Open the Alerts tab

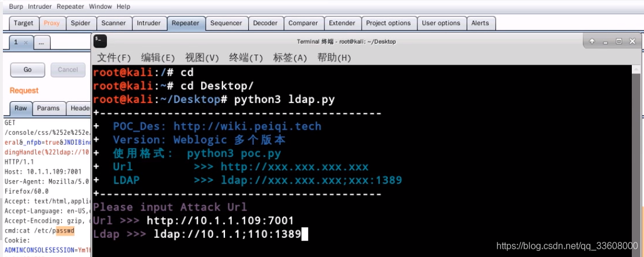coord(480,23)
